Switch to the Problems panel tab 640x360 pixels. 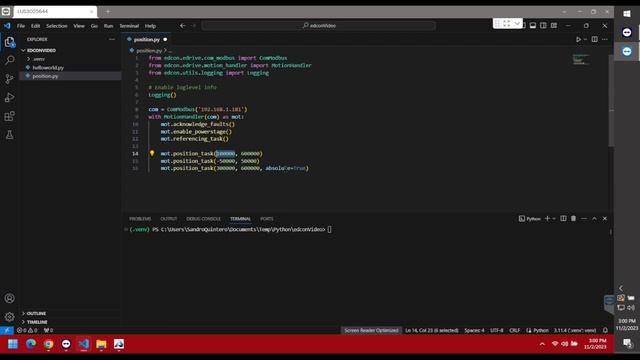[x=140, y=219]
